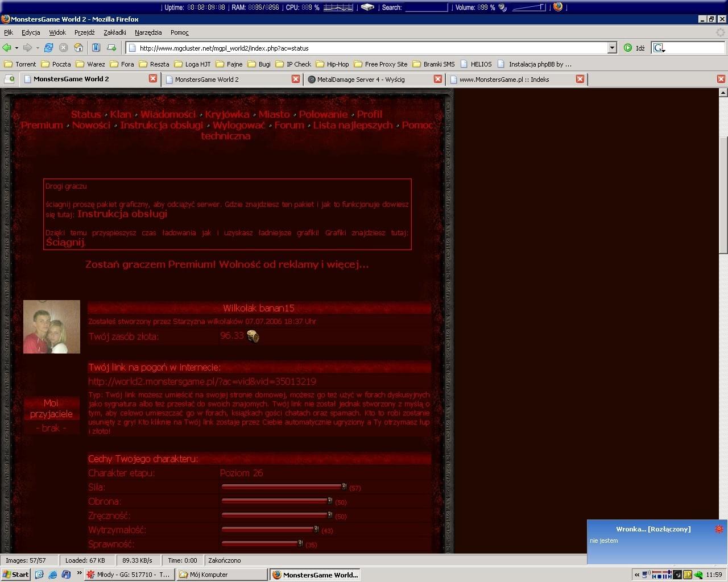
Task: Open the Reszta bookmarks folder
Action: [154, 64]
